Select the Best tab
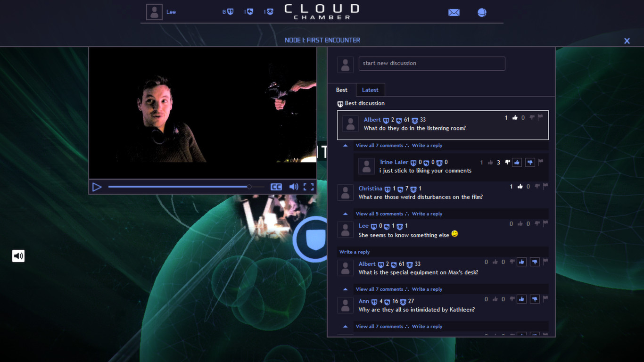 click(x=341, y=90)
